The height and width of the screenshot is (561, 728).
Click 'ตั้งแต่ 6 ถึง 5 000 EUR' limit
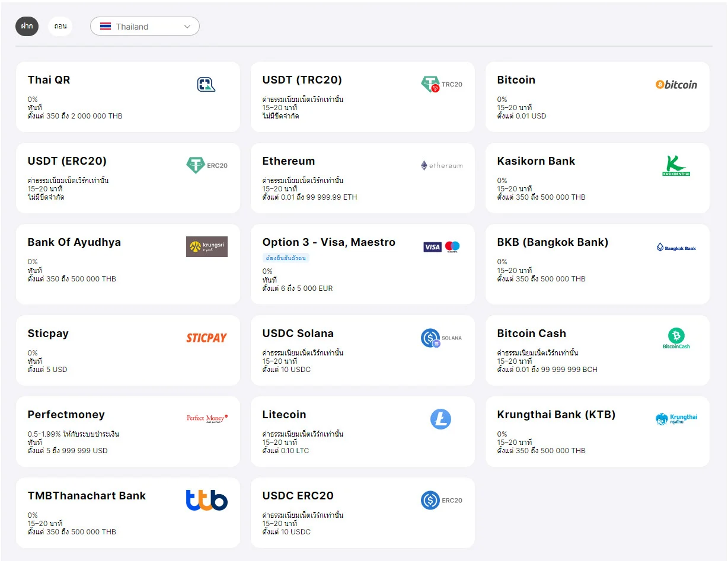click(298, 288)
